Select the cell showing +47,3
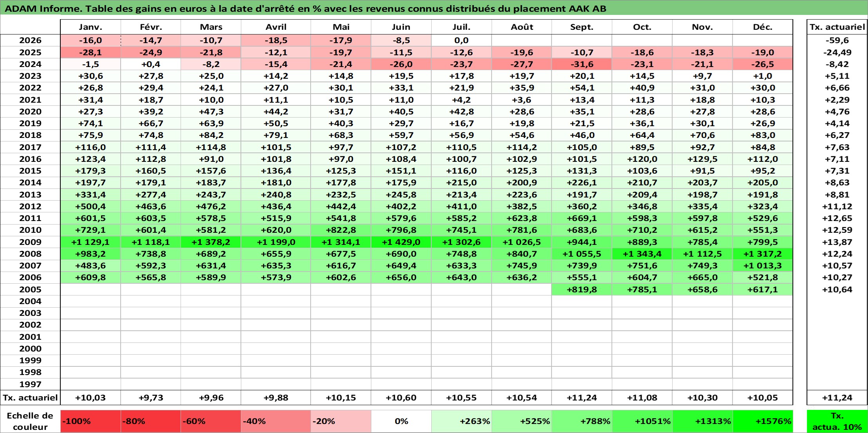 (x=211, y=112)
